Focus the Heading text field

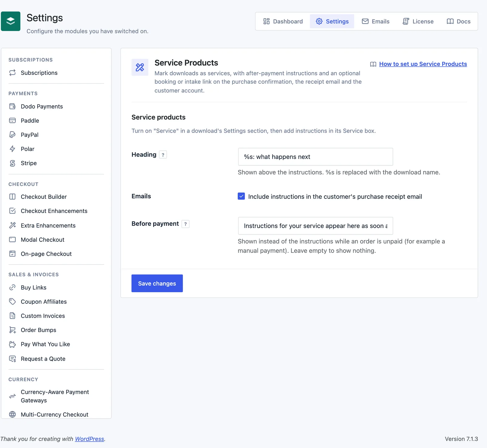[315, 157]
